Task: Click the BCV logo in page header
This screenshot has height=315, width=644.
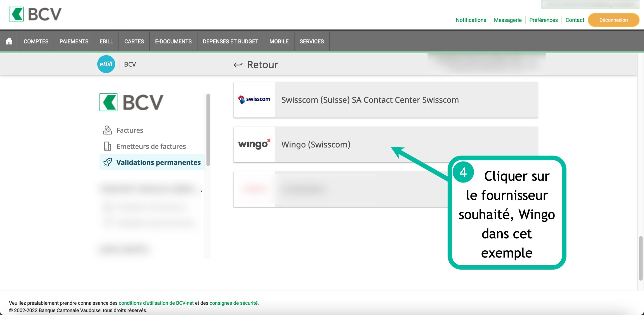Action: pyautogui.click(x=35, y=14)
